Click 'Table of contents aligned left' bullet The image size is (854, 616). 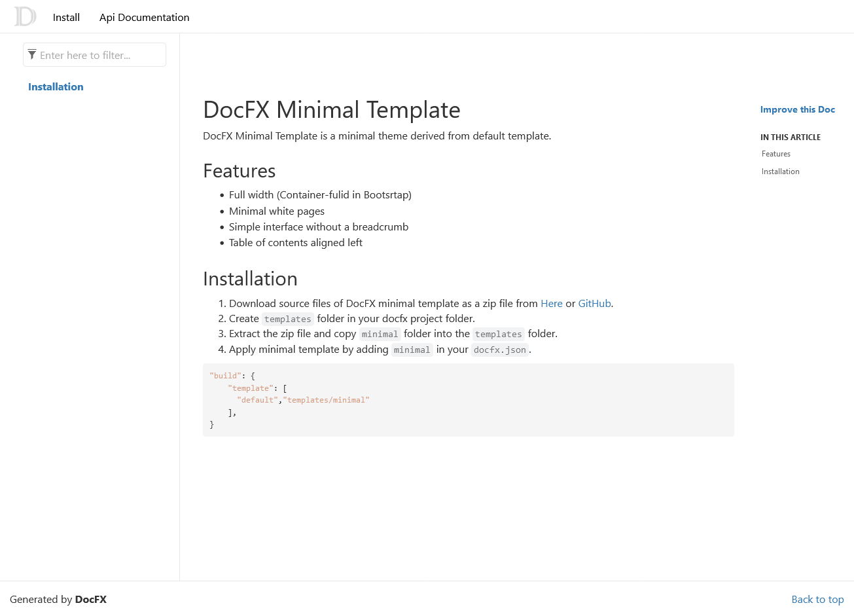(296, 242)
